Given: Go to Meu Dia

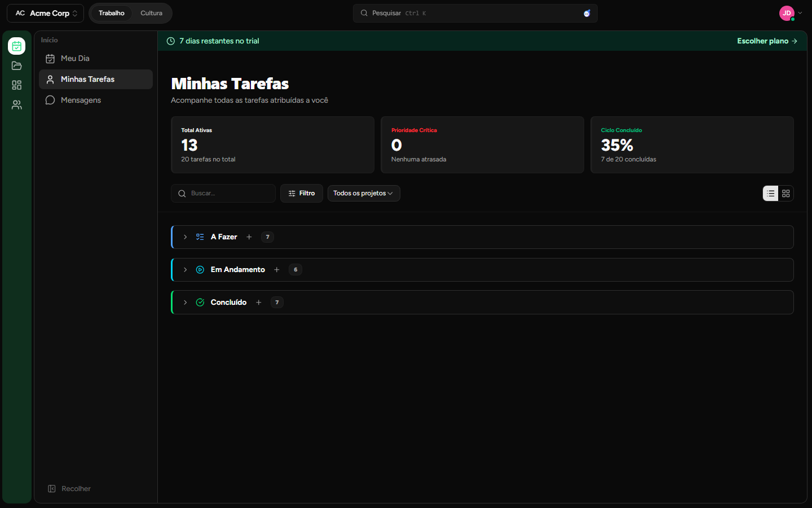Looking at the screenshot, I should click(x=96, y=59).
